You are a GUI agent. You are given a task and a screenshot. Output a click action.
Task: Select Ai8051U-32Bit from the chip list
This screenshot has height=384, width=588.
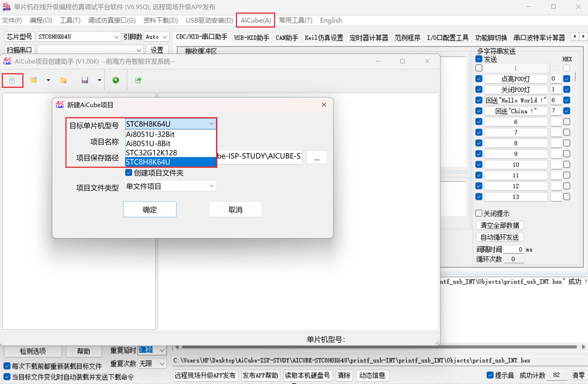150,134
